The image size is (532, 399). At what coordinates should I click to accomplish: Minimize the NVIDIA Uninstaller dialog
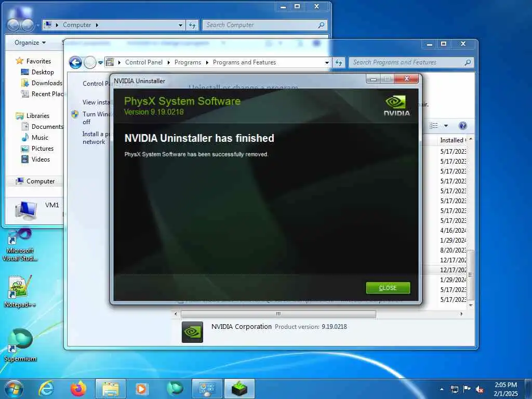tap(374, 79)
